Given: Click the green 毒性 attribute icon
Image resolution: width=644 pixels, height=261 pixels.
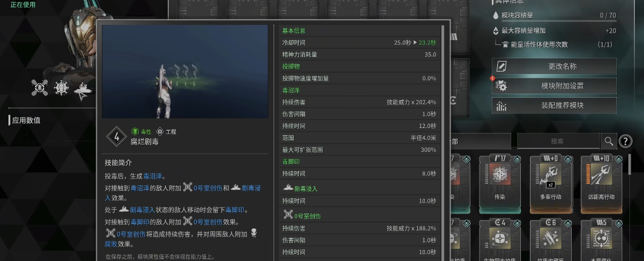Looking at the screenshot, I should (135, 132).
